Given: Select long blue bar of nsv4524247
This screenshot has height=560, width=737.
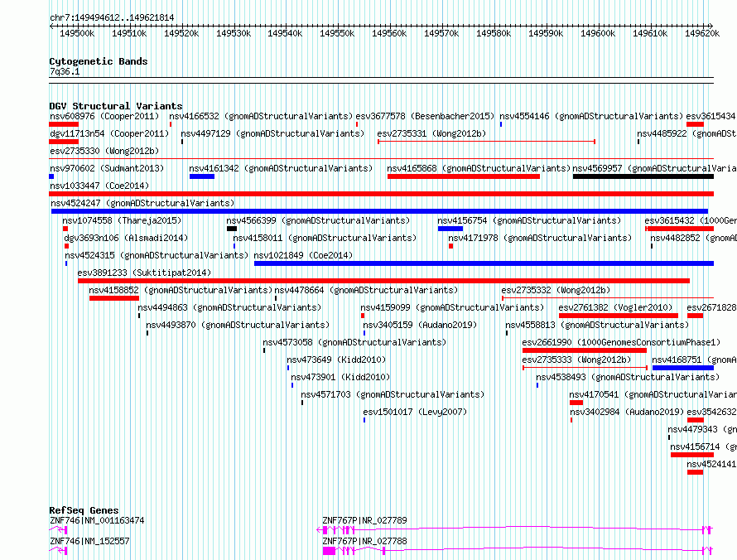Looking at the screenshot, I should (x=379, y=211).
